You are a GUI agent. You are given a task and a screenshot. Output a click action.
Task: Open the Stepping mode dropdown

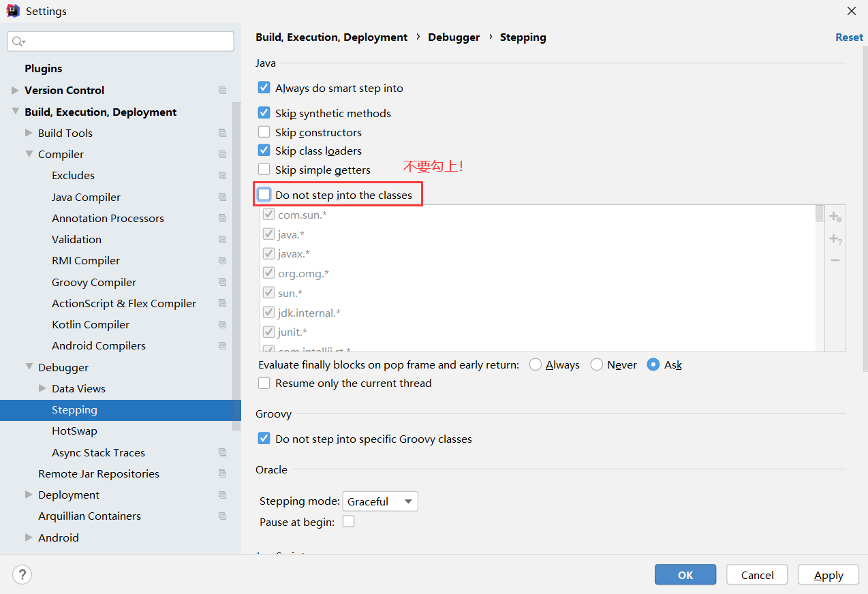click(379, 501)
